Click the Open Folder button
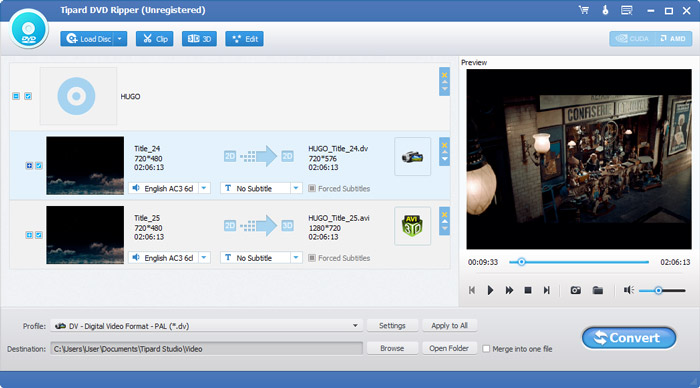This screenshot has height=388, width=700. coord(449,348)
